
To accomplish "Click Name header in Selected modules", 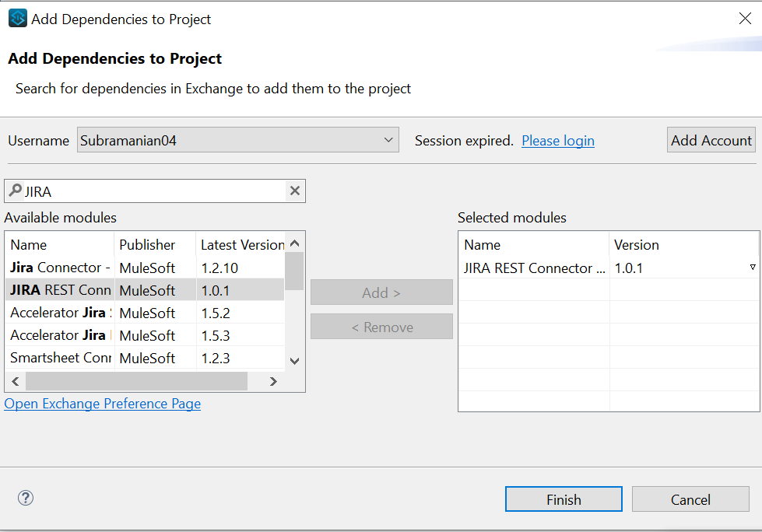I will pyautogui.click(x=483, y=245).
